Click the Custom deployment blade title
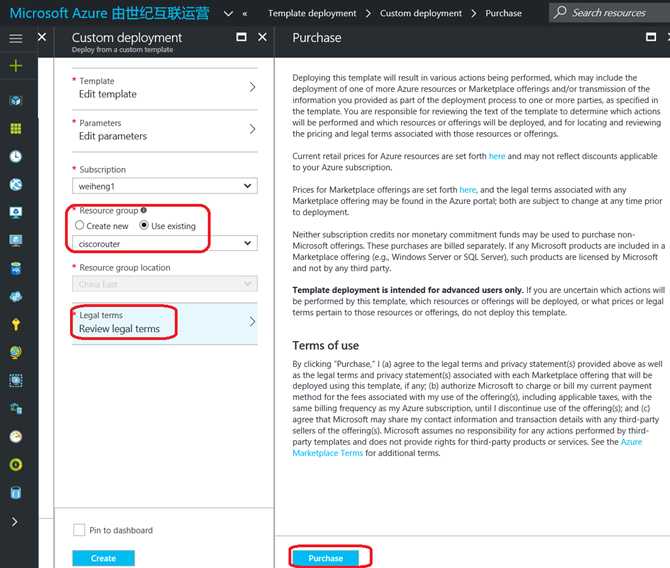 coord(127,38)
